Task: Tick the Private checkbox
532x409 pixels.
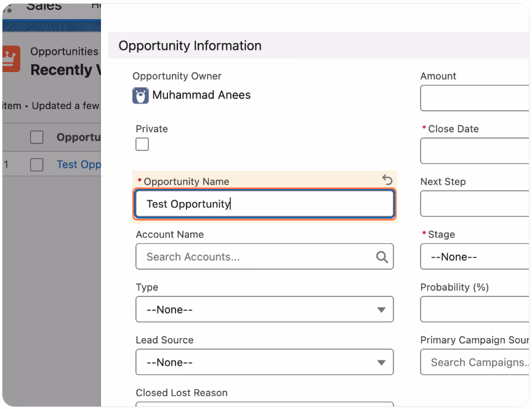Action: pos(142,144)
